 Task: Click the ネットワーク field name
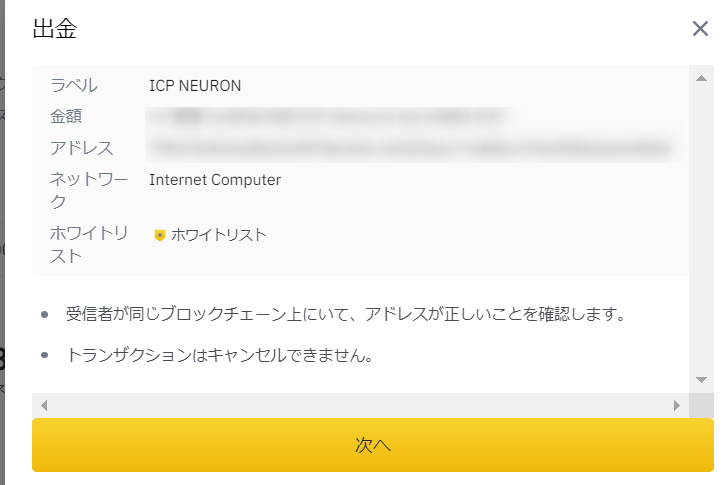88,190
